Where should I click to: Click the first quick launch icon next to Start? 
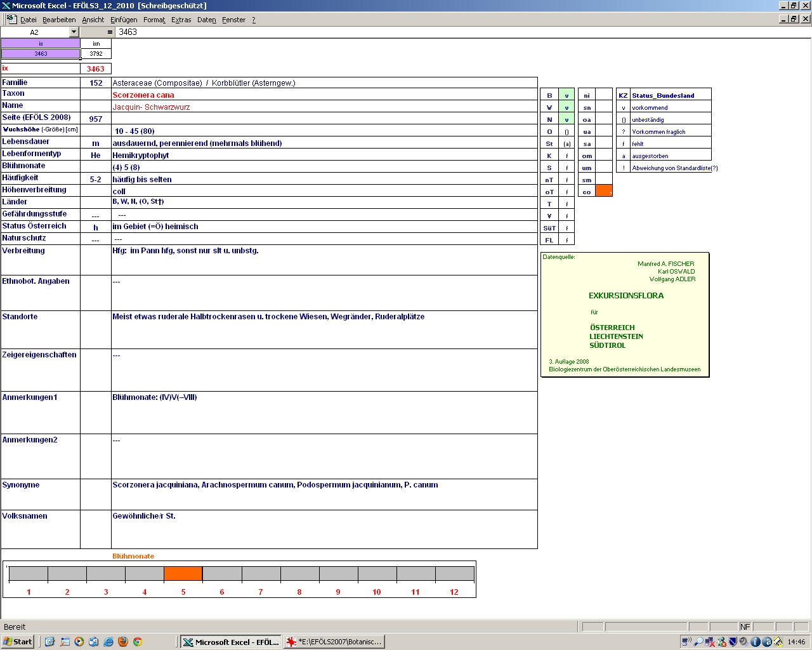(50, 642)
